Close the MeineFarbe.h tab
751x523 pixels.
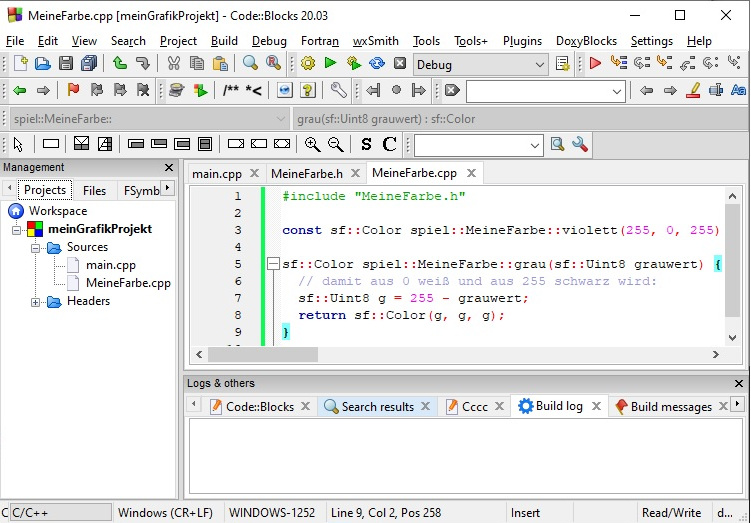click(x=354, y=173)
